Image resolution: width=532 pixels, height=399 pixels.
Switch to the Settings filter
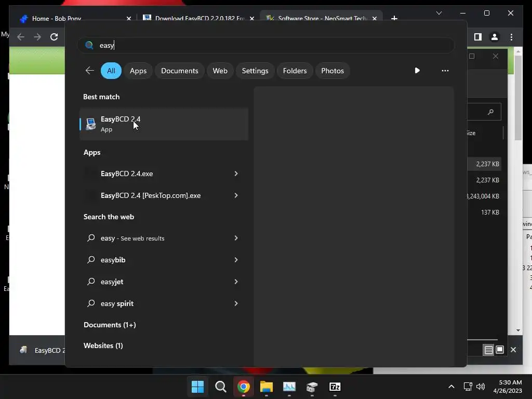(x=255, y=71)
